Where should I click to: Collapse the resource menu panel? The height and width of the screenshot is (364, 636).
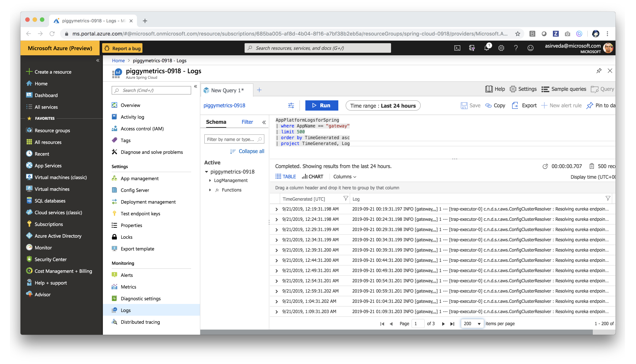coord(196,86)
